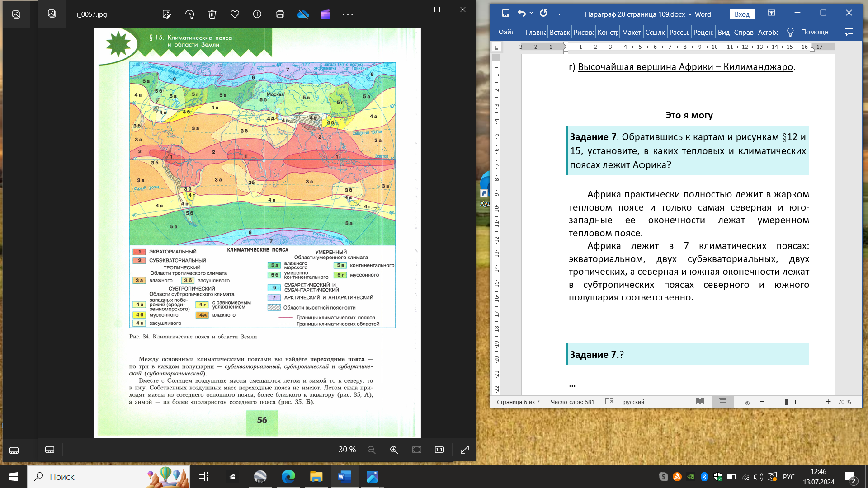Click the spelling check status icon
This screenshot has width=868, height=488.
609,401
